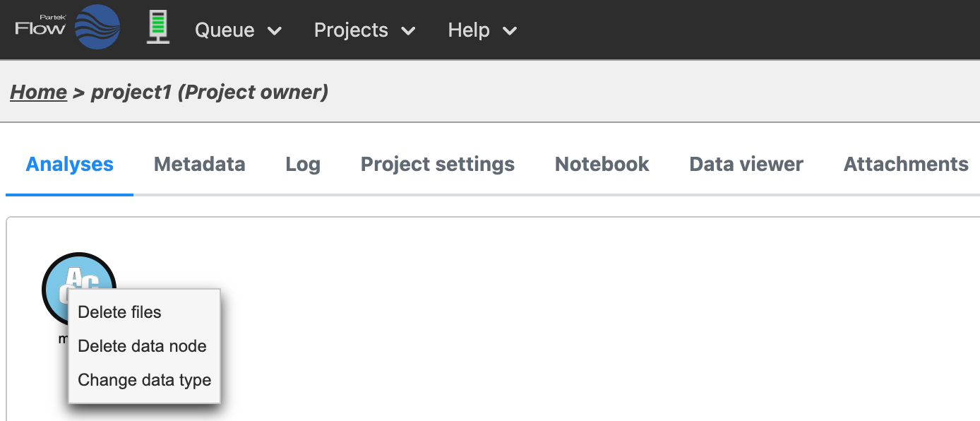
Task: Open the Notebook tab
Action: (x=602, y=164)
